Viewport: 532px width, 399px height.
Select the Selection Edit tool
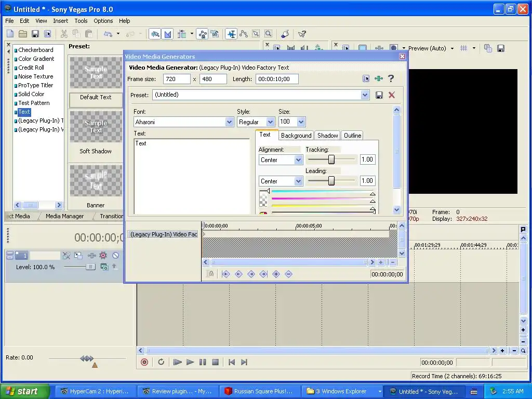pos(256,34)
